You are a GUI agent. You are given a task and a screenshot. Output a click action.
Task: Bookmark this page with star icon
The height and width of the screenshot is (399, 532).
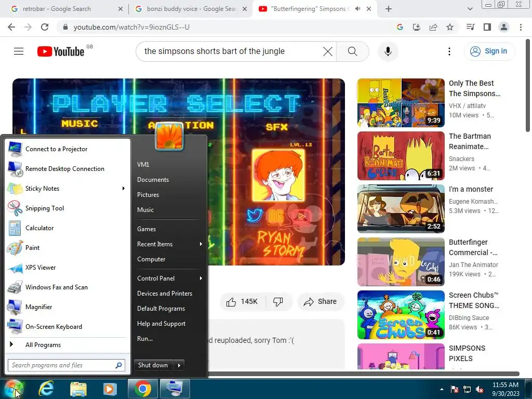[450, 27]
